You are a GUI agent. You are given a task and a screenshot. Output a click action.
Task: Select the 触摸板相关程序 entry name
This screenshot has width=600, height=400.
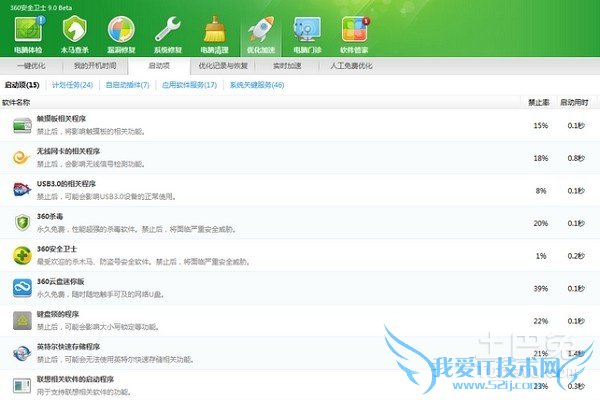pos(61,119)
